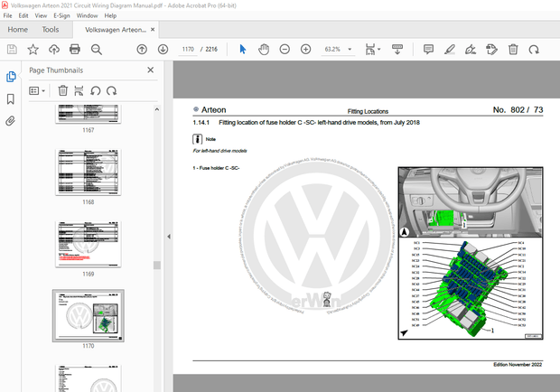This screenshot has height=392, width=560.
Task: Open the Edit menu
Action: 23,15
